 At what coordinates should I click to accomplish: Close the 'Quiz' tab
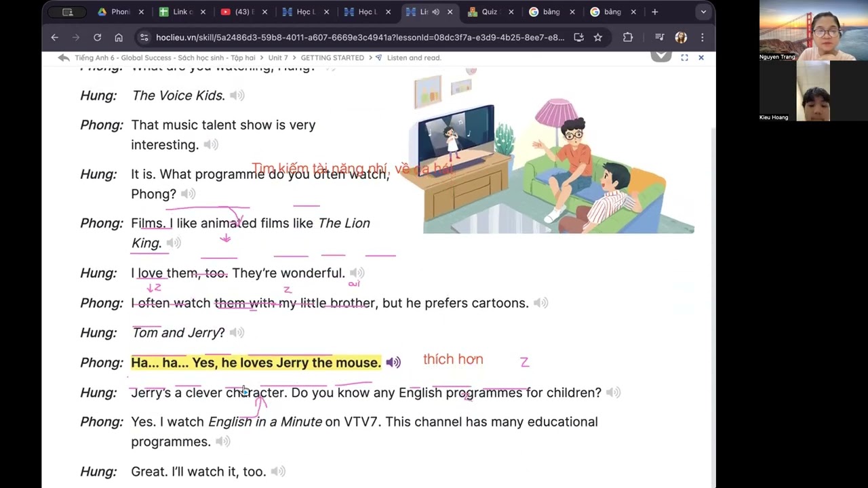tap(511, 12)
